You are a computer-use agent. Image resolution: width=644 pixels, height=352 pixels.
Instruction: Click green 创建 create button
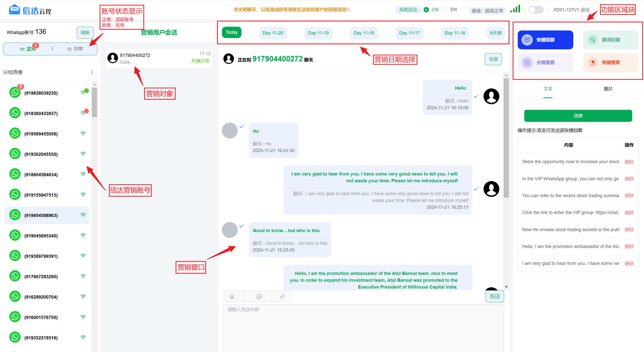[x=578, y=116]
